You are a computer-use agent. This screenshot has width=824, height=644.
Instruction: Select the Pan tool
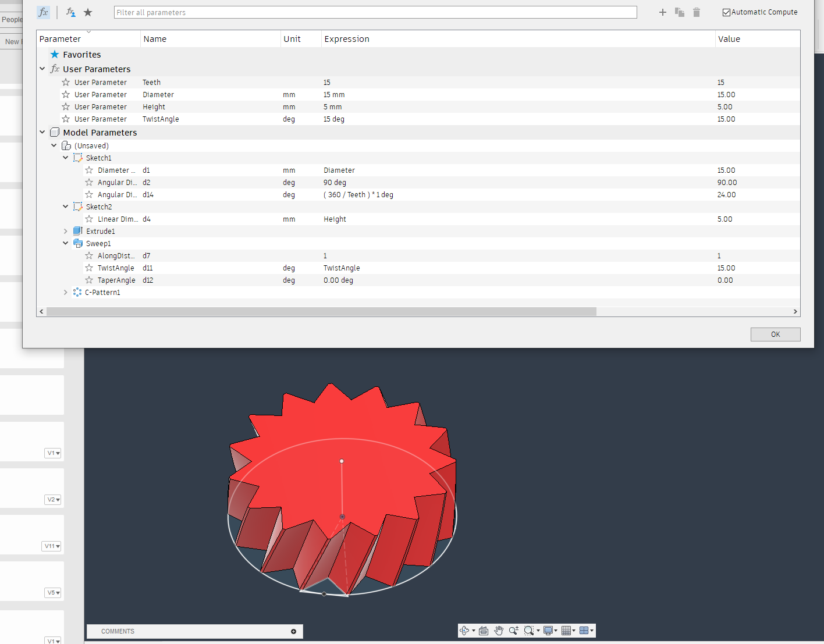(x=499, y=630)
